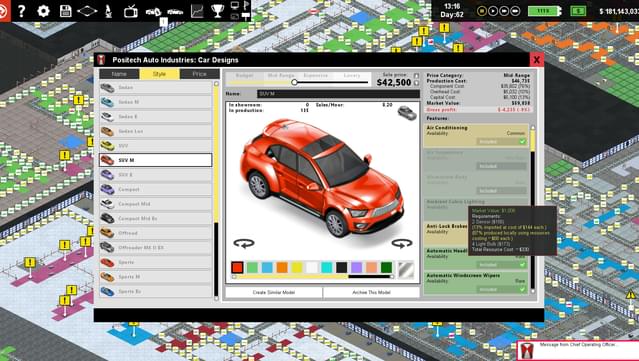The width and height of the screenshot is (639, 361).
Task: Click the slider bar under color swatches
Action: (x=313, y=277)
